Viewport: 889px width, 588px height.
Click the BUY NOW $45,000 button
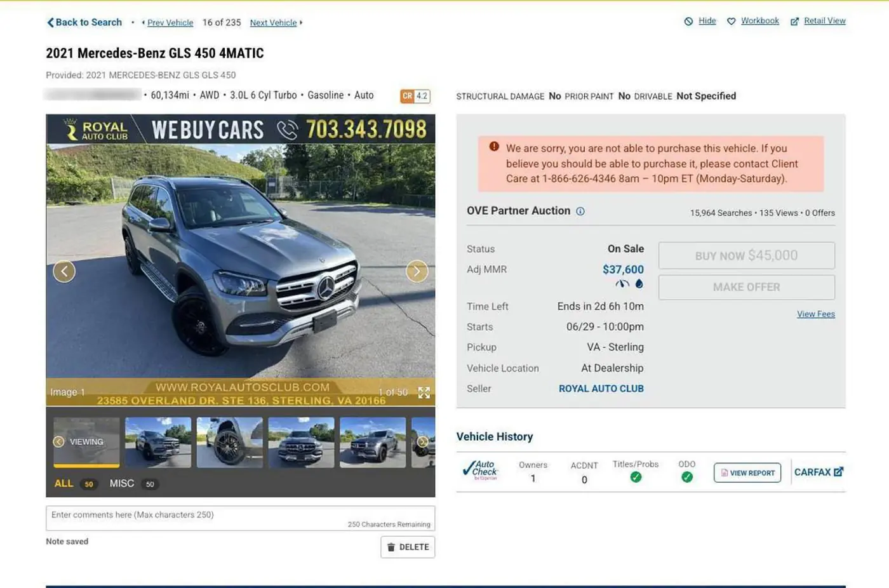[747, 255]
